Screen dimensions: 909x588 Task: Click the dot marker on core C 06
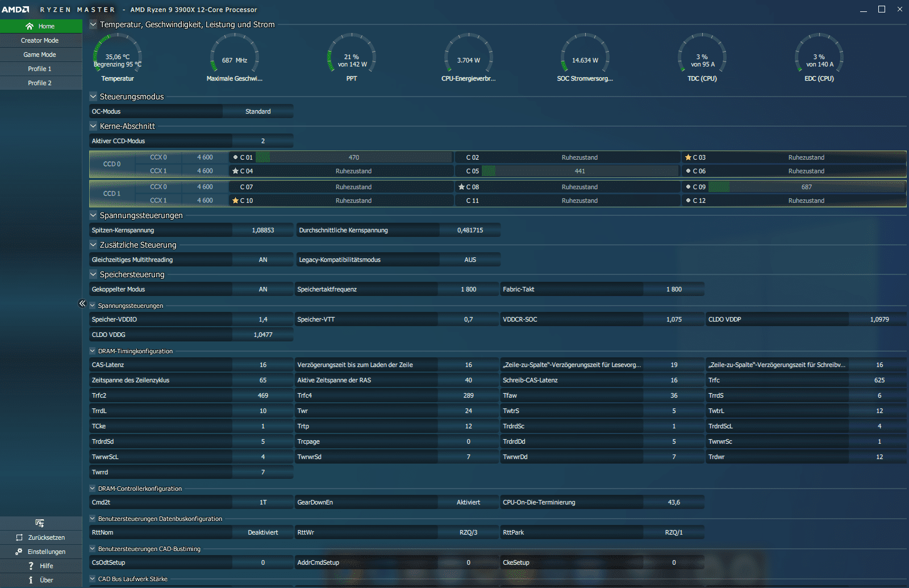(688, 171)
